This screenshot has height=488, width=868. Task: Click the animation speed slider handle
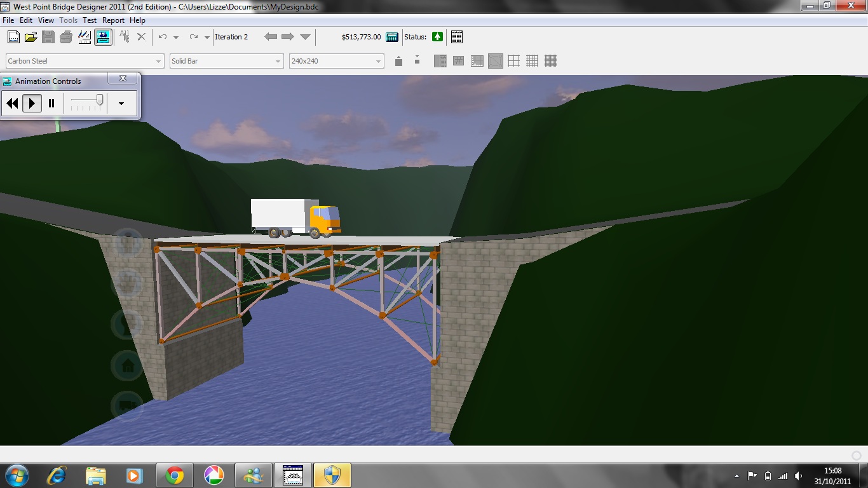(100, 100)
